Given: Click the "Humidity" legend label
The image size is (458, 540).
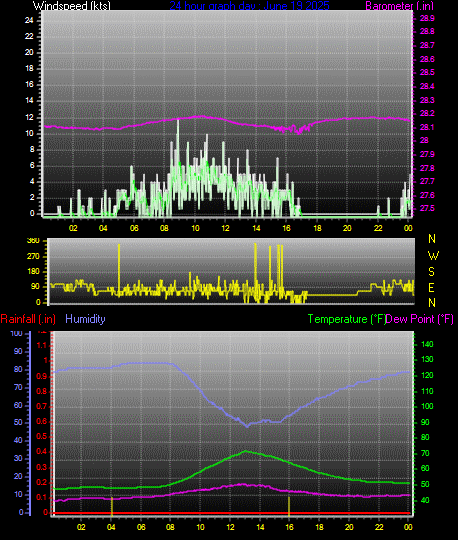Looking at the screenshot, I should pos(85,319).
